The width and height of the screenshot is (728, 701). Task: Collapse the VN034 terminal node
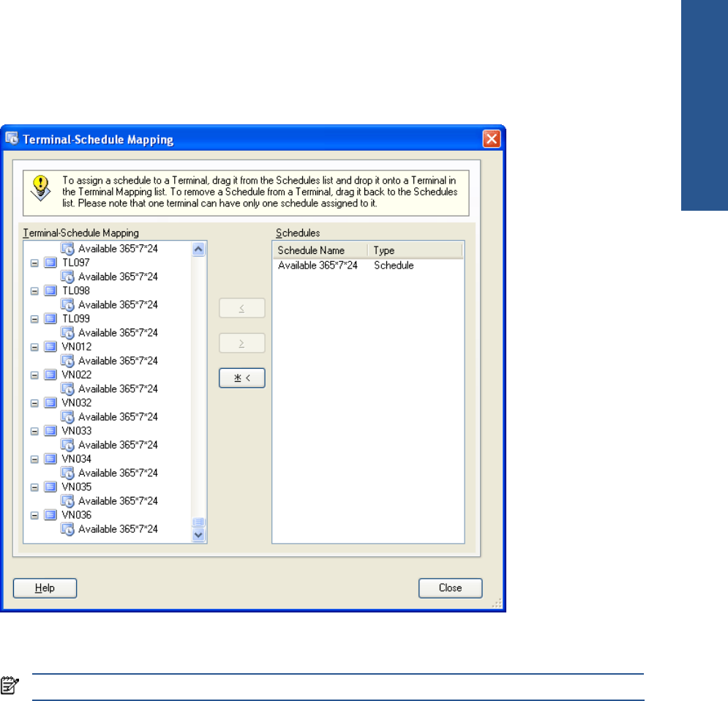coord(34,459)
